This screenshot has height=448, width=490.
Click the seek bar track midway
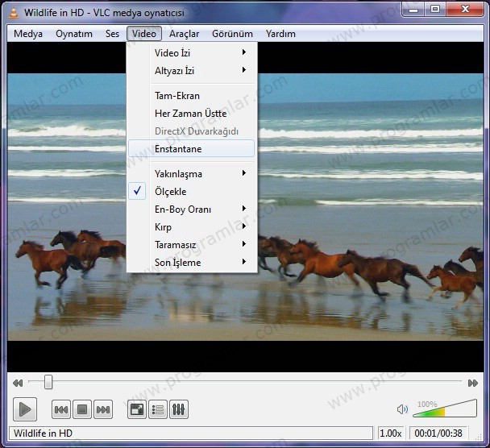245,382
